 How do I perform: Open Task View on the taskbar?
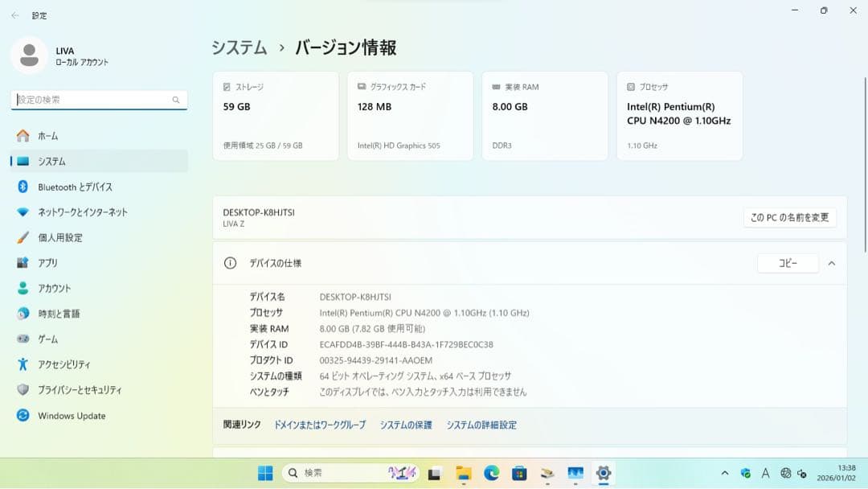(x=434, y=474)
